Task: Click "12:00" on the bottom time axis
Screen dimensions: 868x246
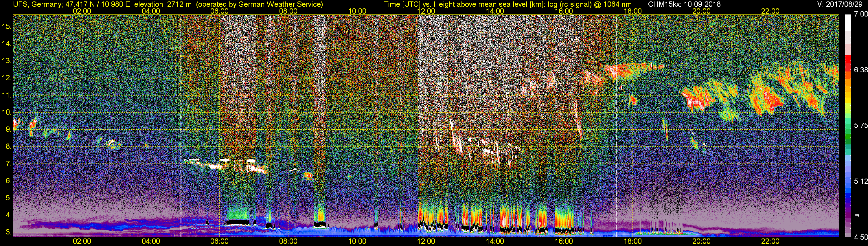Action: tap(426, 241)
